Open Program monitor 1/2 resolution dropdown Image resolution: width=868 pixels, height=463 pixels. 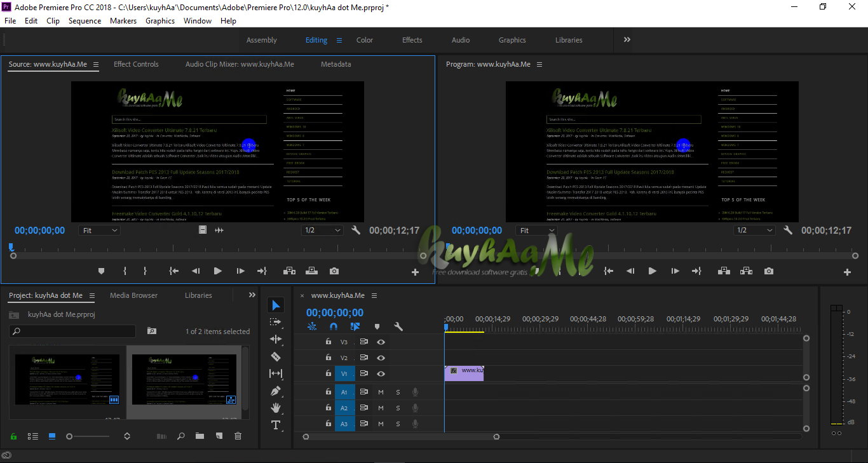(x=754, y=231)
